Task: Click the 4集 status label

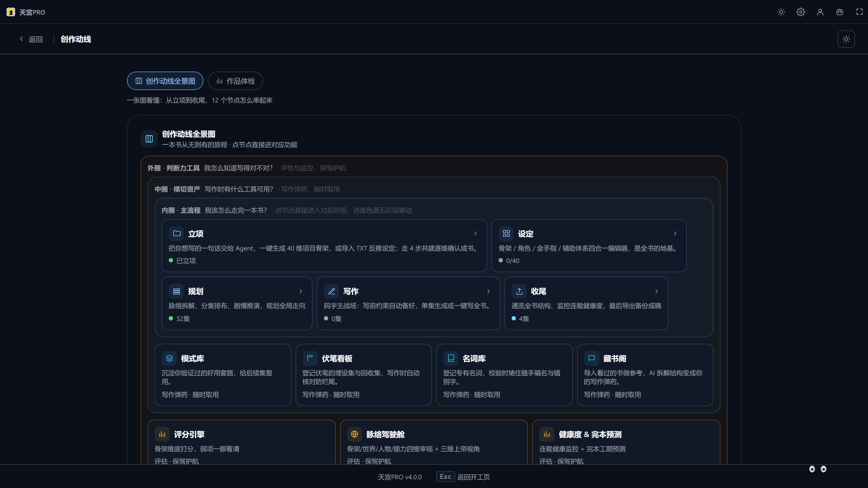Action: pyautogui.click(x=524, y=319)
